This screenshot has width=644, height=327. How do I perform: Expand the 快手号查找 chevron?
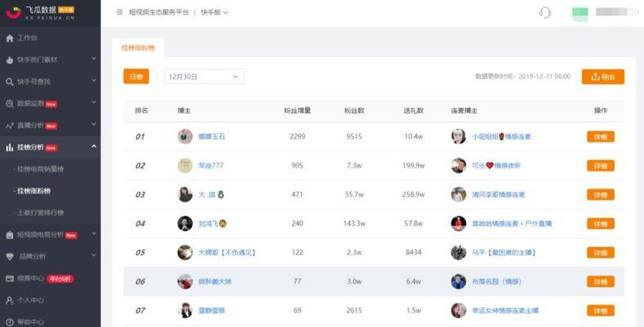(x=94, y=81)
